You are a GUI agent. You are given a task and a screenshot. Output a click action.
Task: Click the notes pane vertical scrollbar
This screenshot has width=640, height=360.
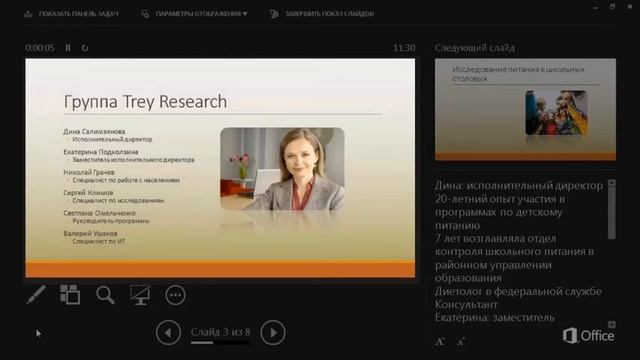click(611, 214)
